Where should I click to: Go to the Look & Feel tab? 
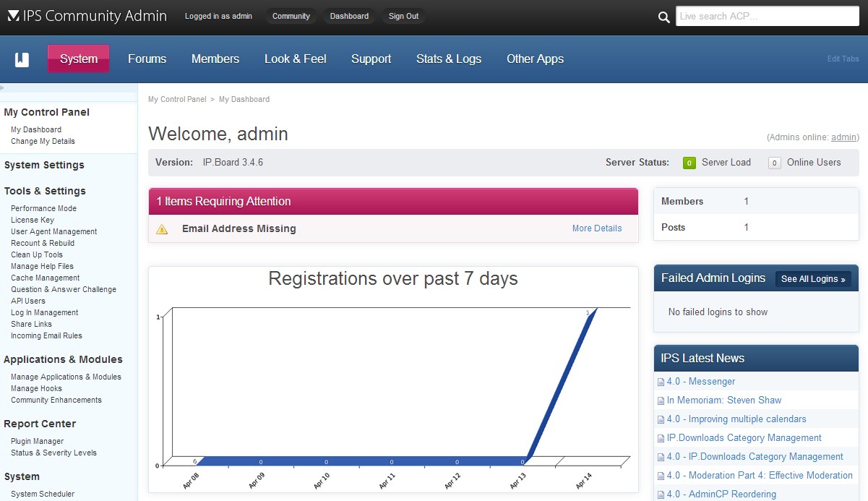click(x=296, y=59)
